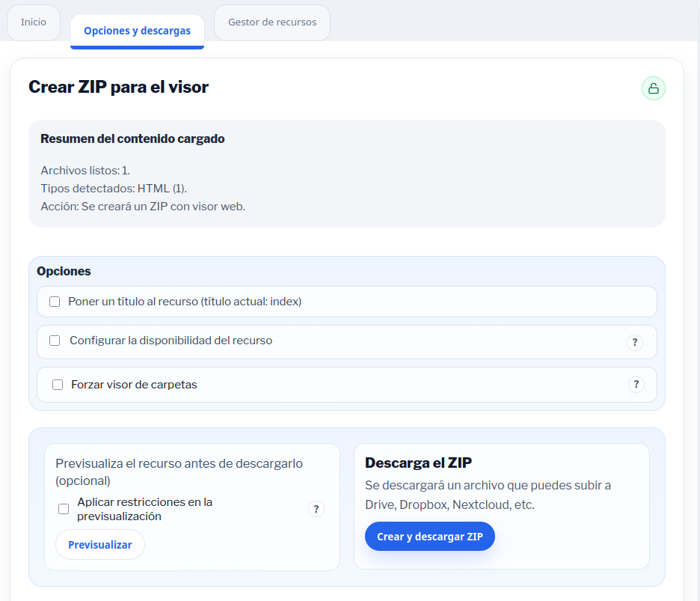Enable 'Poner un título al recurso' checkbox

coord(55,302)
